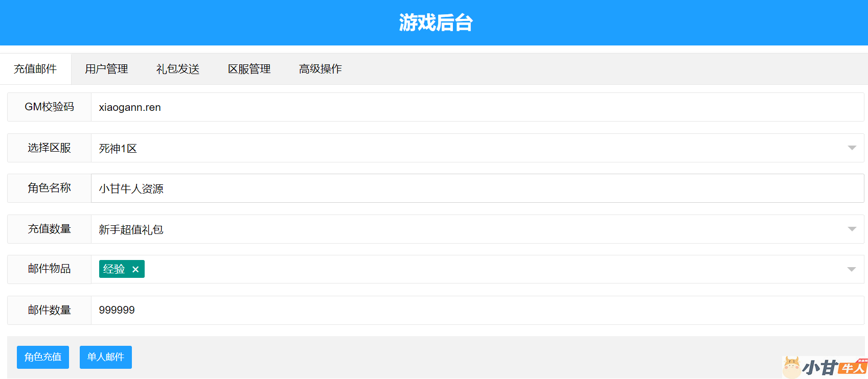The width and height of the screenshot is (868, 379).
Task: Switch to the 充值邮件 tab
Action: 35,69
